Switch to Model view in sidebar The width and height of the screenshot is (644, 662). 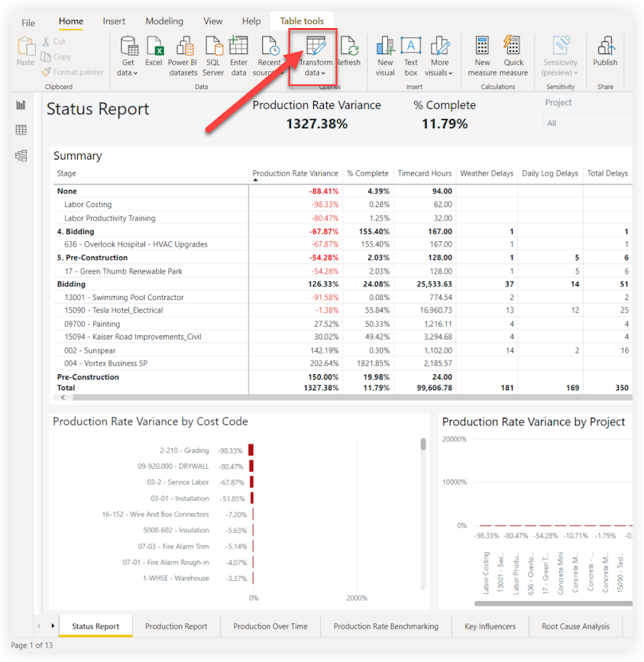pos(21,156)
